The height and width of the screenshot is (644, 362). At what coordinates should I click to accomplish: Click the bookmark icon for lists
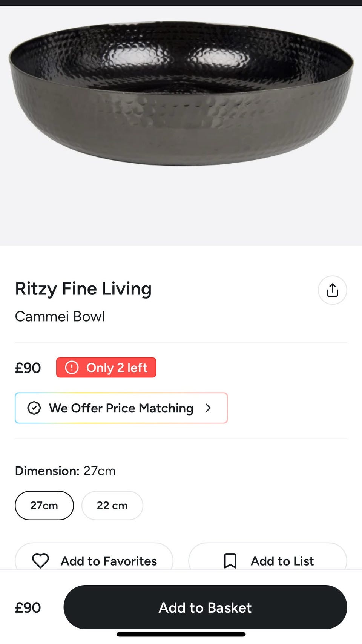click(x=230, y=561)
